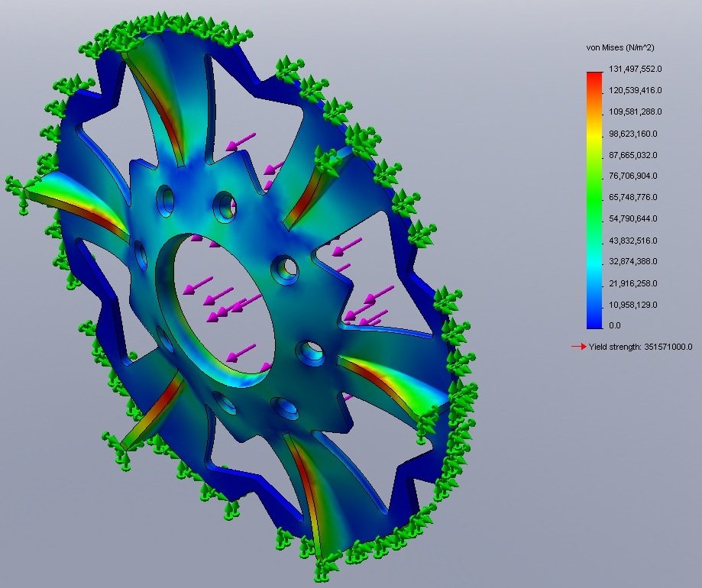The width and height of the screenshot is (702, 588).
Task: Click legend value 10,958,129.0
Action: [x=633, y=305]
